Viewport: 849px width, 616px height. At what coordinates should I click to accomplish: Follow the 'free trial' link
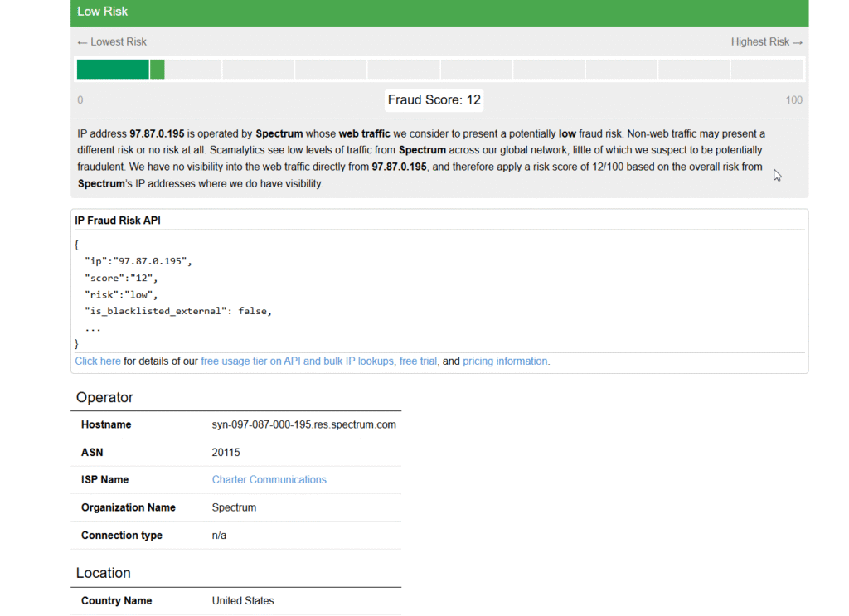pyautogui.click(x=418, y=361)
